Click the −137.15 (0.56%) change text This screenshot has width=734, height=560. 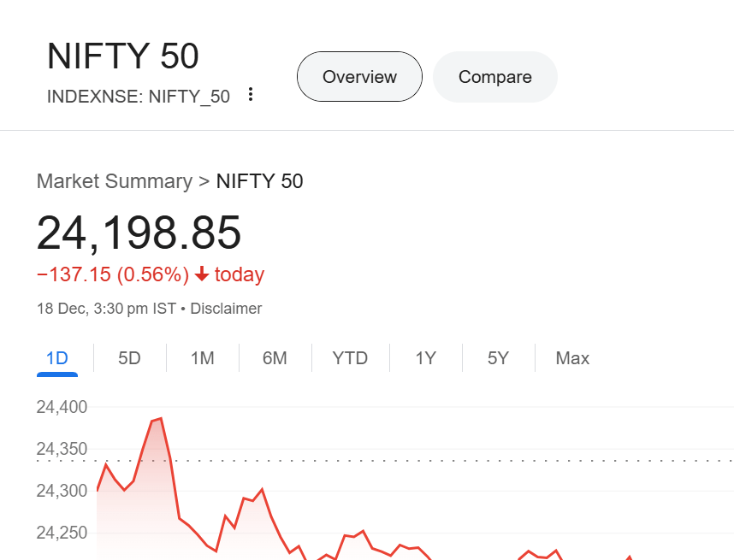112,274
